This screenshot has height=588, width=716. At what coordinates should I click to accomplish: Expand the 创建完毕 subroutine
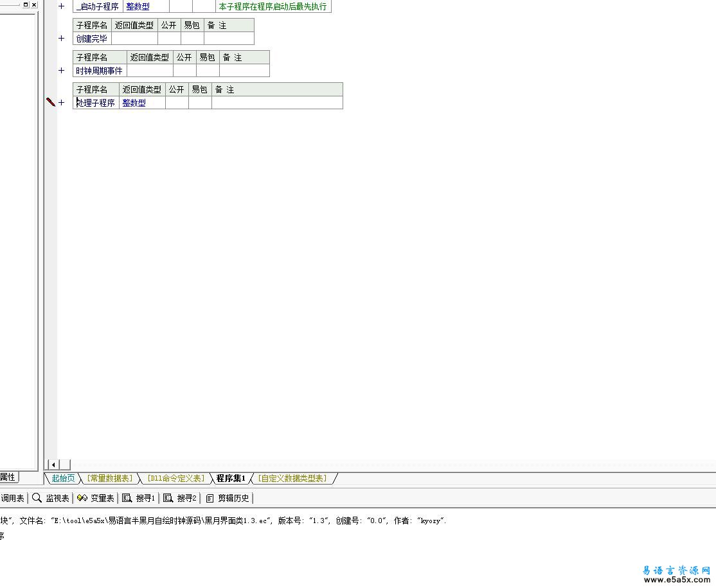click(x=62, y=39)
